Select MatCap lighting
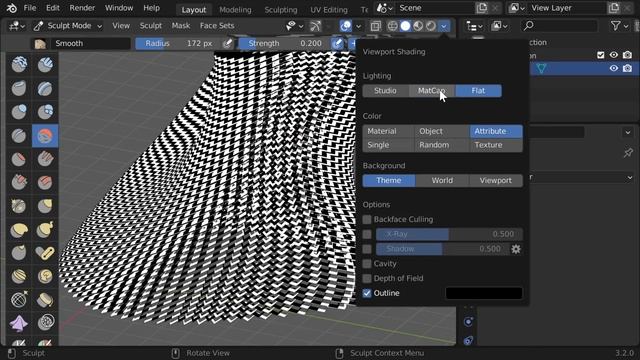Viewport: 640px width, 360px height. [432, 91]
